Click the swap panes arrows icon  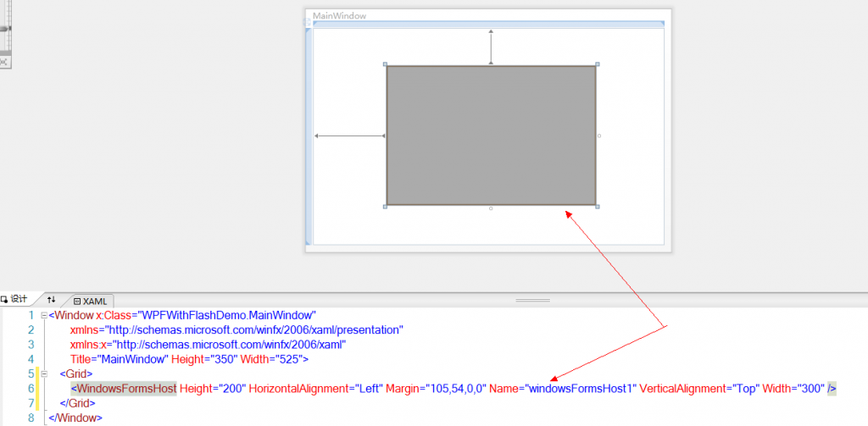pyautogui.click(x=52, y=299)
